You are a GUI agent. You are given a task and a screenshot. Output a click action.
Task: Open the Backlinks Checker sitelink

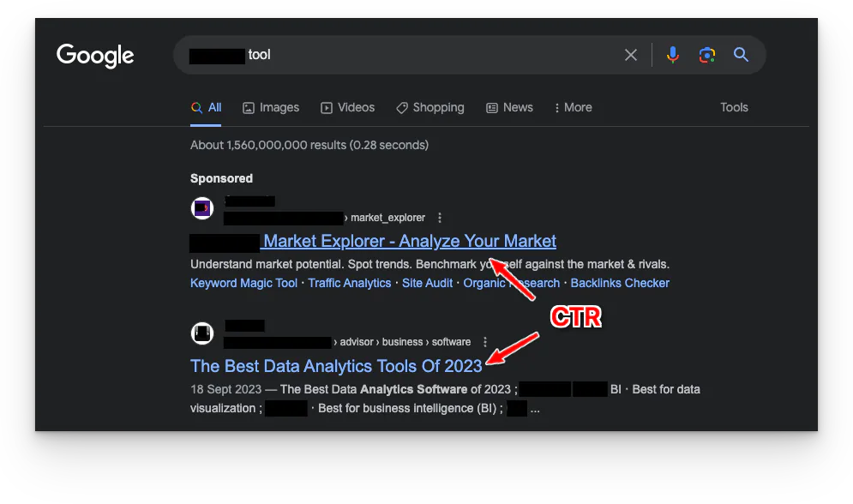(x=620, y=283)
